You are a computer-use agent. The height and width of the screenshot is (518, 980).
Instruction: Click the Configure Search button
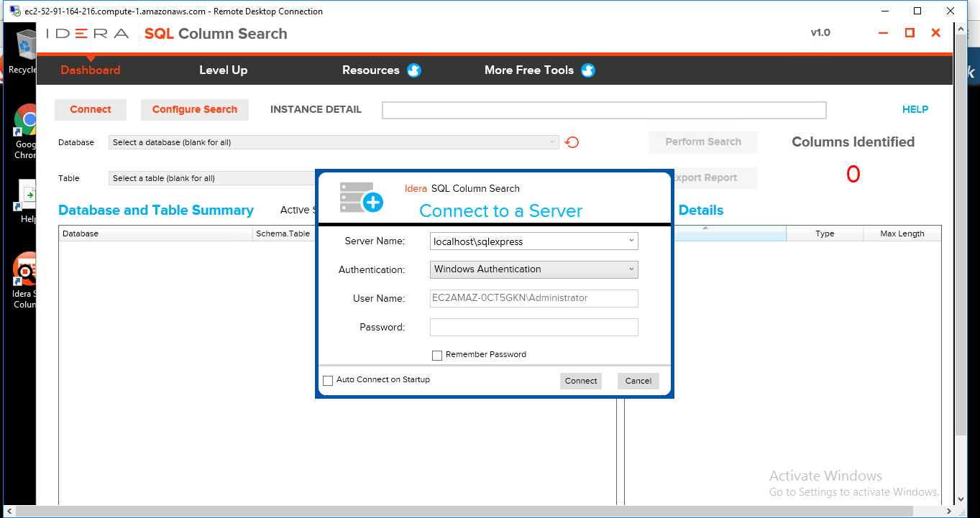(x=194, y=110)
